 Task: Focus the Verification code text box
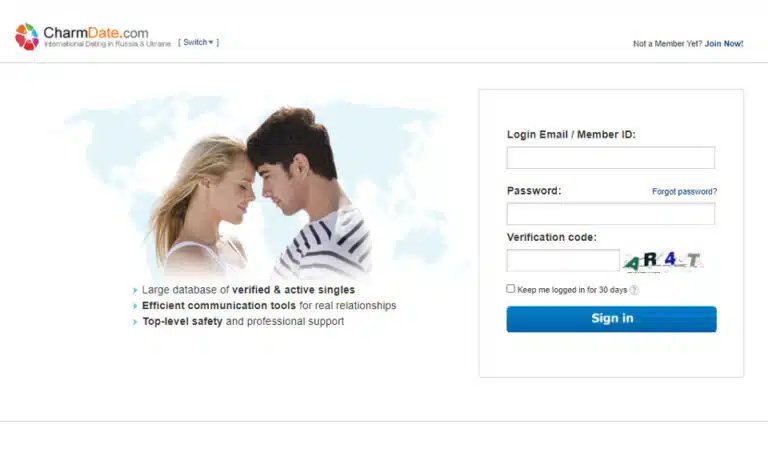(x=563, y=260)
